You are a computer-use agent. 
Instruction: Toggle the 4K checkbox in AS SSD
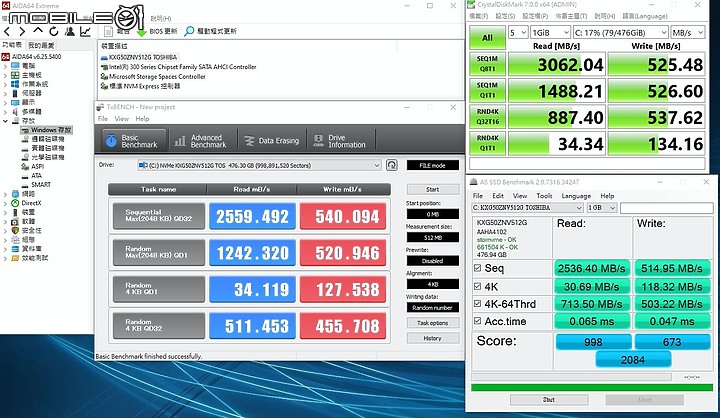[x=478, y=287]
